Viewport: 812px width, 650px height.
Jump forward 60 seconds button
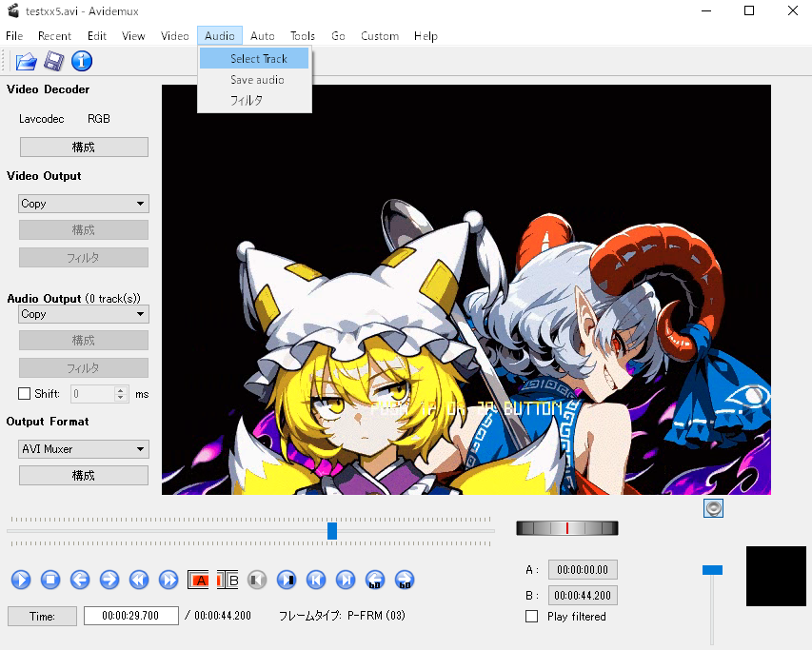point(405,580)
